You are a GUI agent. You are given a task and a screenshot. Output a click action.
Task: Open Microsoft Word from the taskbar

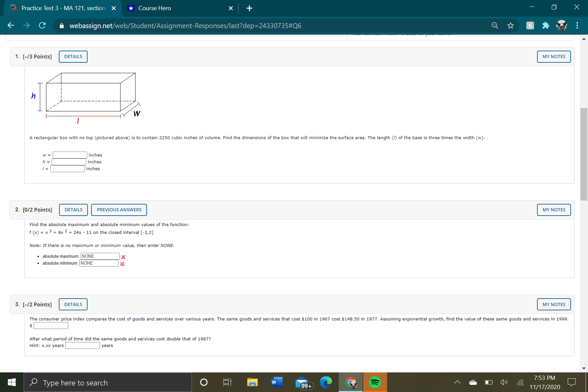(x=276, y=382)
